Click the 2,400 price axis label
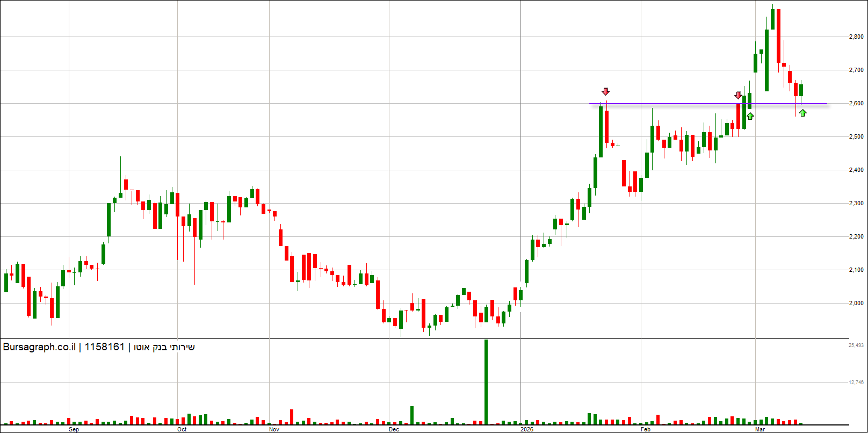The width and height of the screenshot is (868, 433). (856, 170)
